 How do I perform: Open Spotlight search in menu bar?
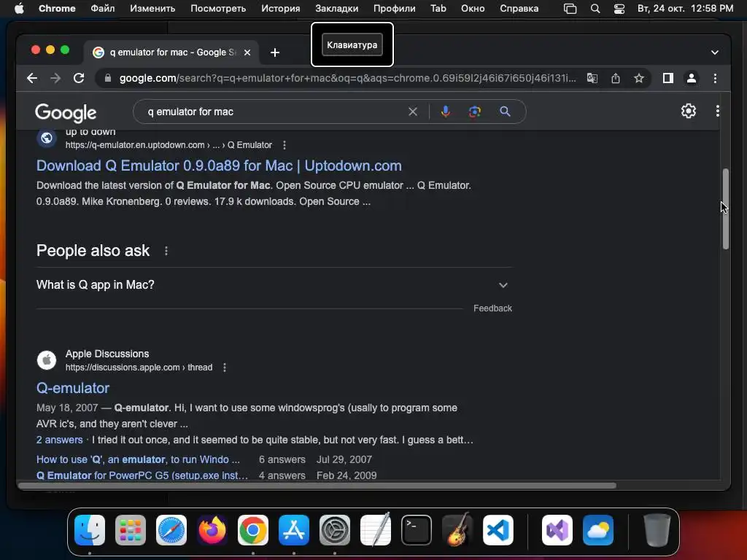595,9
